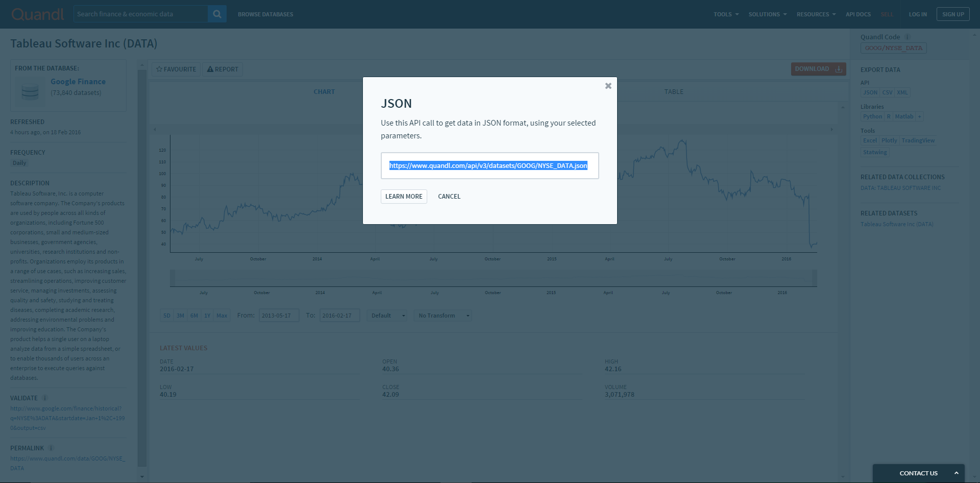Select the Max chart range
Viewport: 980px width, 483px height.
click(x=222, y=316)
